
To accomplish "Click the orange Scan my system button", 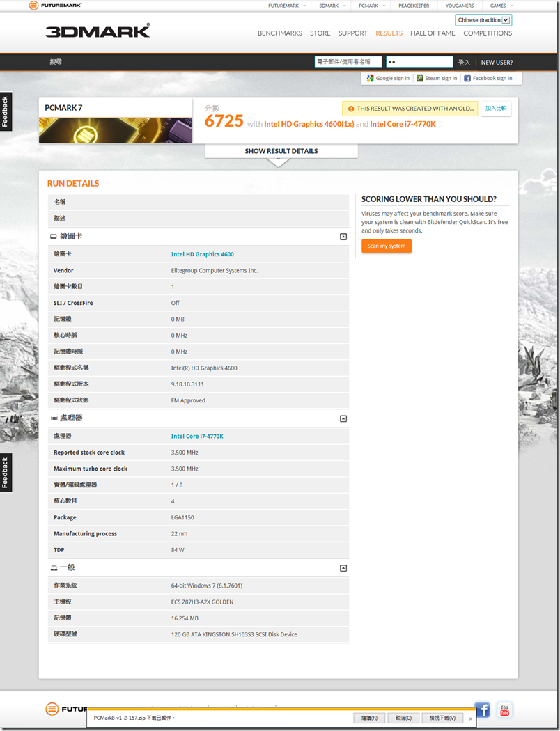I will [x=387, y=246].
